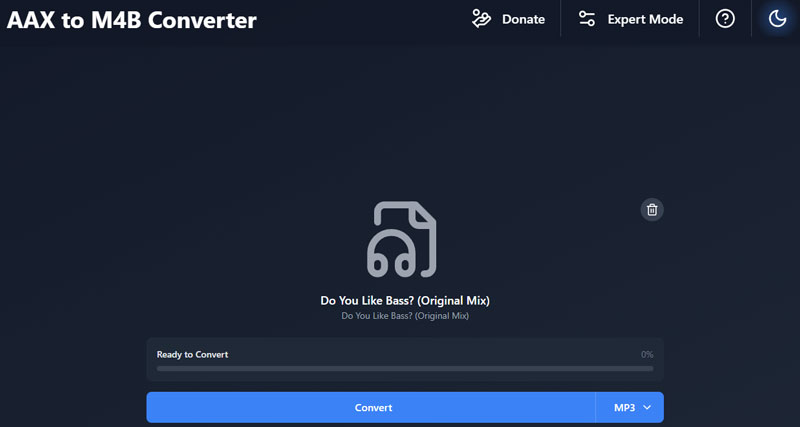800x427 pixels.
Task: Open help via question mark icon
Action: coord(725,19)
